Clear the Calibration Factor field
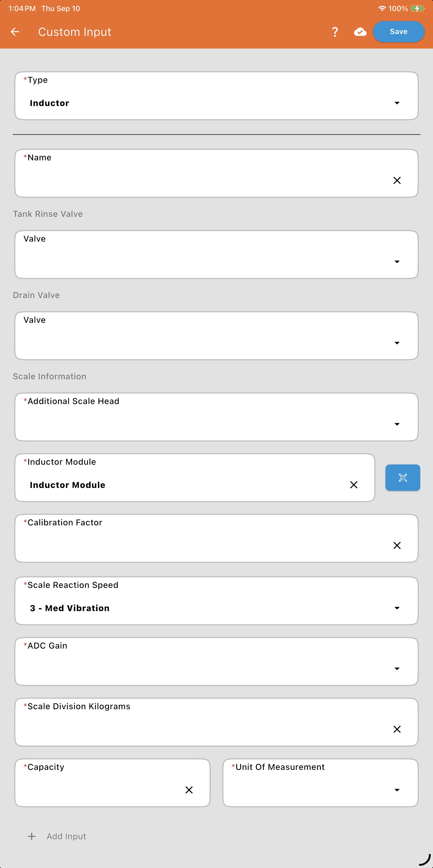The image size is (433, 868). pos(397,545)
